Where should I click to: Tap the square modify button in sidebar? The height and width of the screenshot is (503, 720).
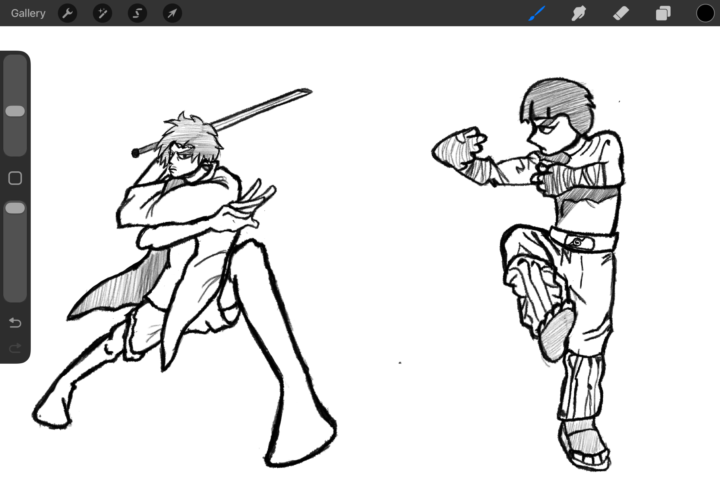point(15,178)
